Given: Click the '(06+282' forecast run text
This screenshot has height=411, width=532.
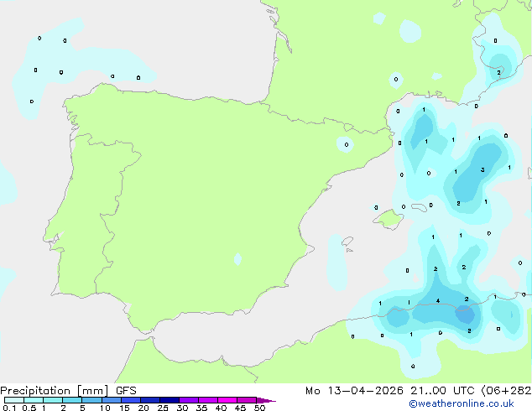Looking at the screenshot, I should click(x=506, y=391).
